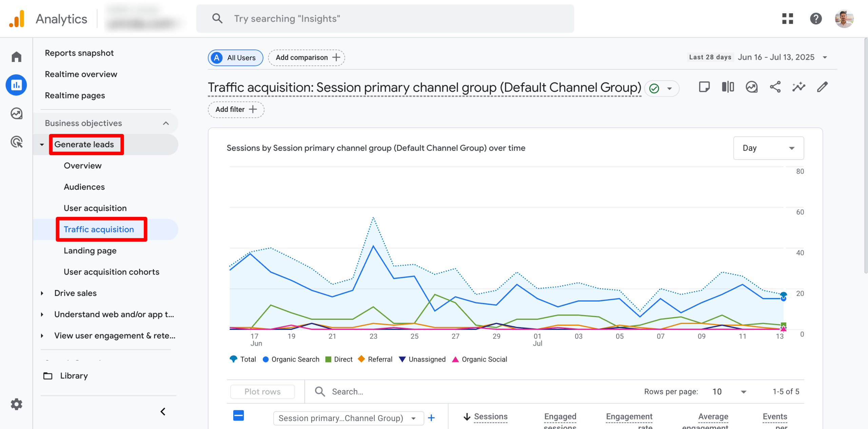Collapse the Business objectives section

click(166, 123)
